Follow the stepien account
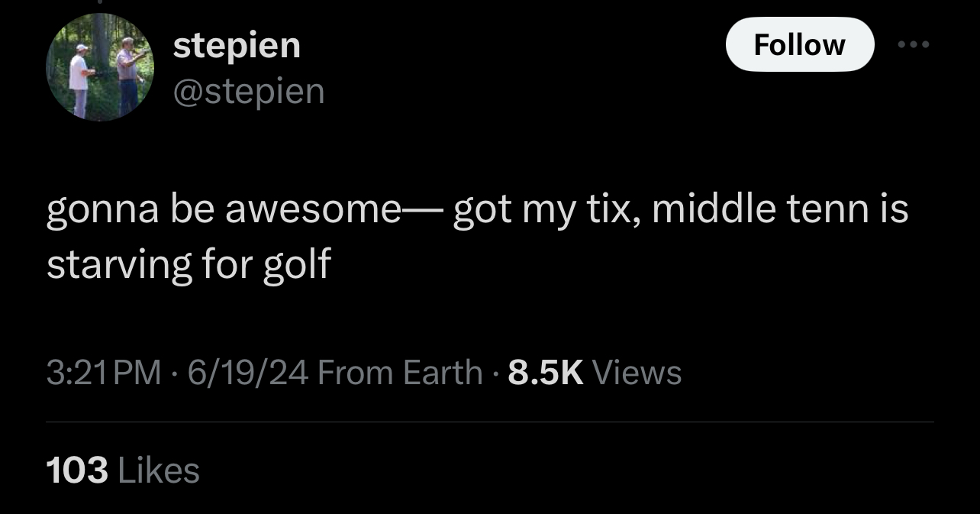 coord(799,44)
